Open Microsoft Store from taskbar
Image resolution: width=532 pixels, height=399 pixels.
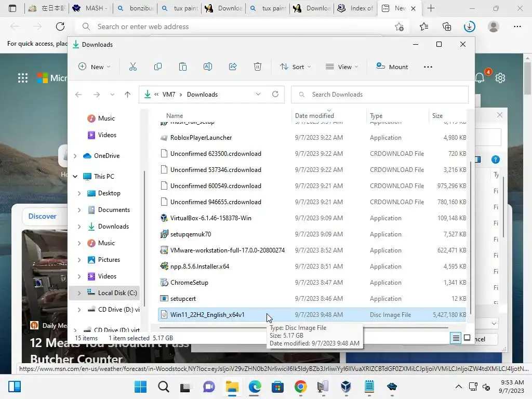pos(277,387)
